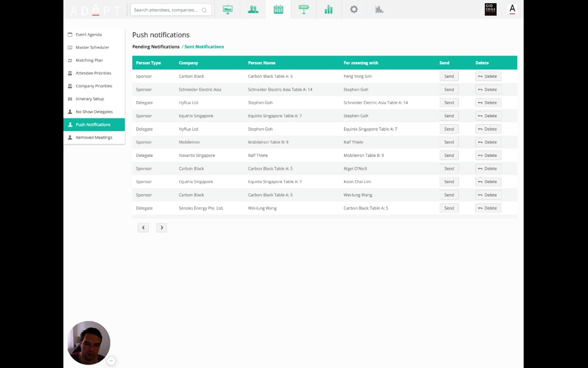The width and height of the screenshot is (588, 368).
Task: Click the Wei-lung Wang person name cell
Action: (262, 208)
